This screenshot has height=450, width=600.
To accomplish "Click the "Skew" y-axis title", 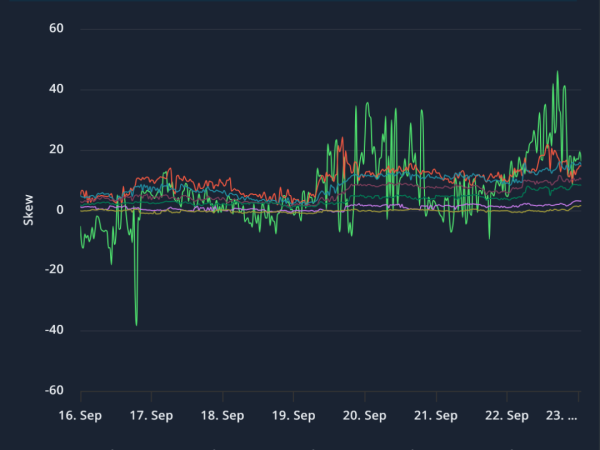I will tap(28, 210).
